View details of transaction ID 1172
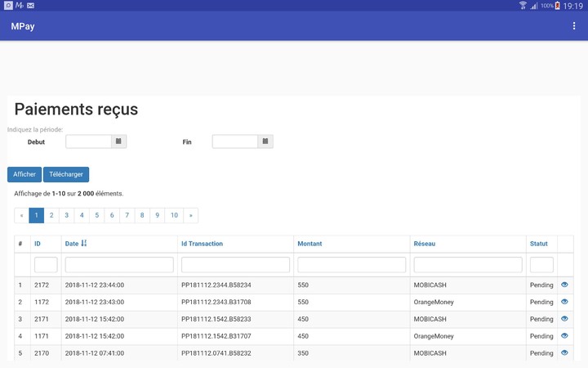The image size is (588, 368). tap(564, 302)
